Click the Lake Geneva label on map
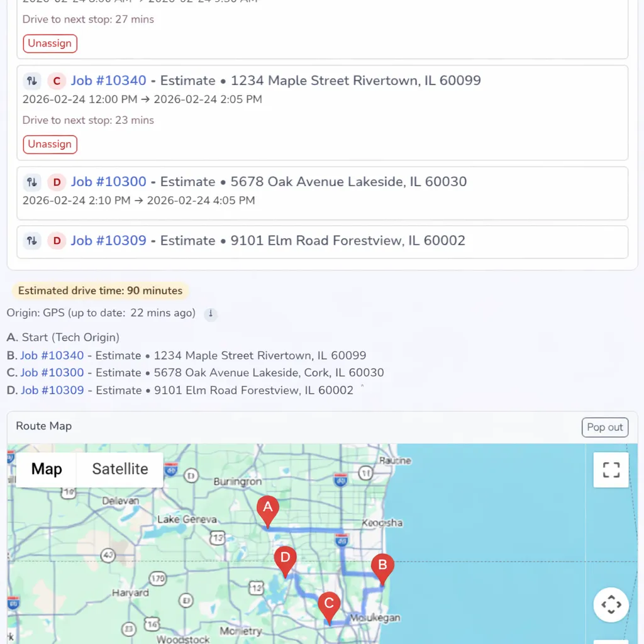 [x=187, y=519]
